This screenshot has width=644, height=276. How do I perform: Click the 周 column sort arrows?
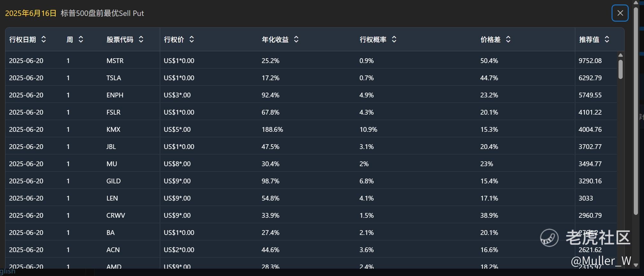(81, 39)
